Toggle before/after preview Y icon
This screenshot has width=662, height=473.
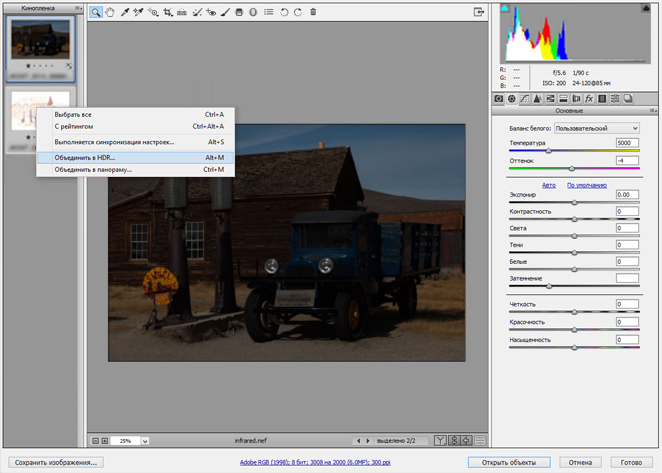click(x=440, y=440)
